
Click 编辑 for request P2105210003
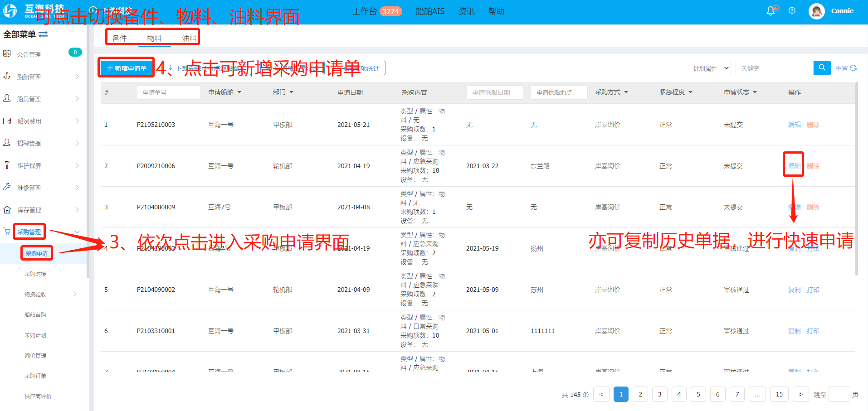(794, 125)
